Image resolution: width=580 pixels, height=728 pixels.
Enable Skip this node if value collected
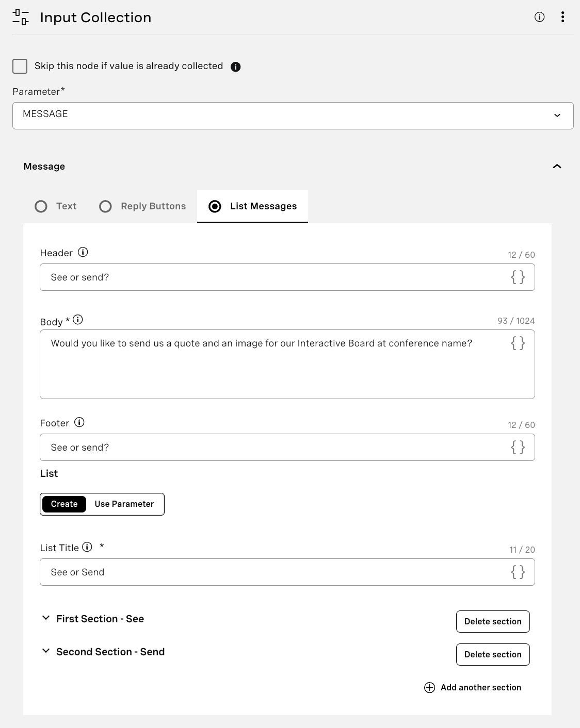pyautogui.click(x=20, y=66)
